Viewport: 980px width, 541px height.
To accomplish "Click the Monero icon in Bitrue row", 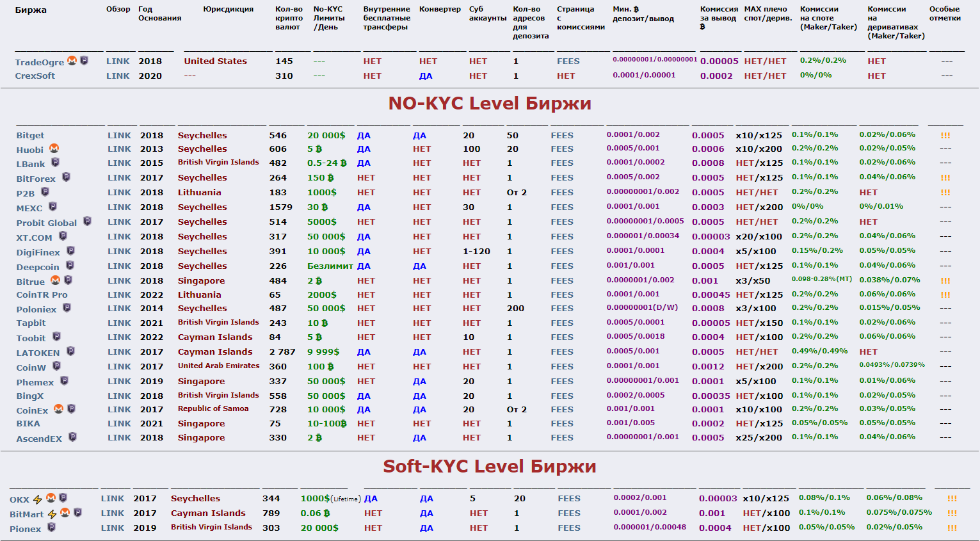I will [x=56, y=280].
